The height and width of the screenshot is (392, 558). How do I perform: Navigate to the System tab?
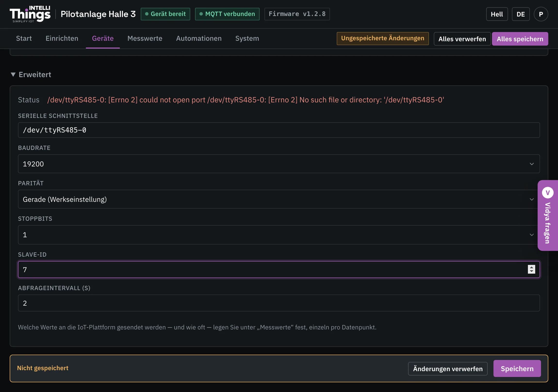coord(247,38)
